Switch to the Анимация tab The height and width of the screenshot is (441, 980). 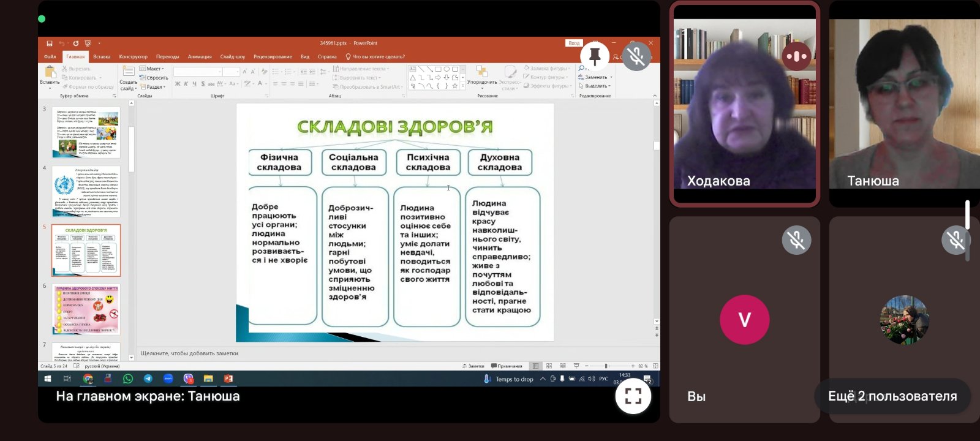[x=200, y=56]
